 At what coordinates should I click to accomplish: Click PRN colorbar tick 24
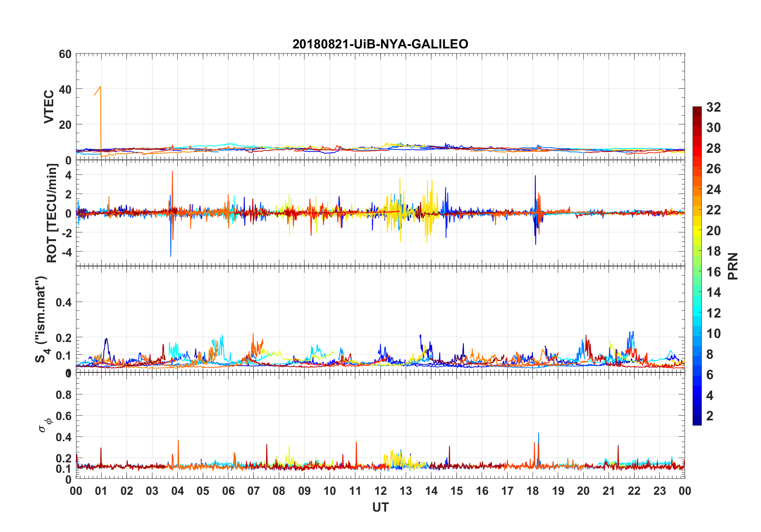click(x=713, y=190)
